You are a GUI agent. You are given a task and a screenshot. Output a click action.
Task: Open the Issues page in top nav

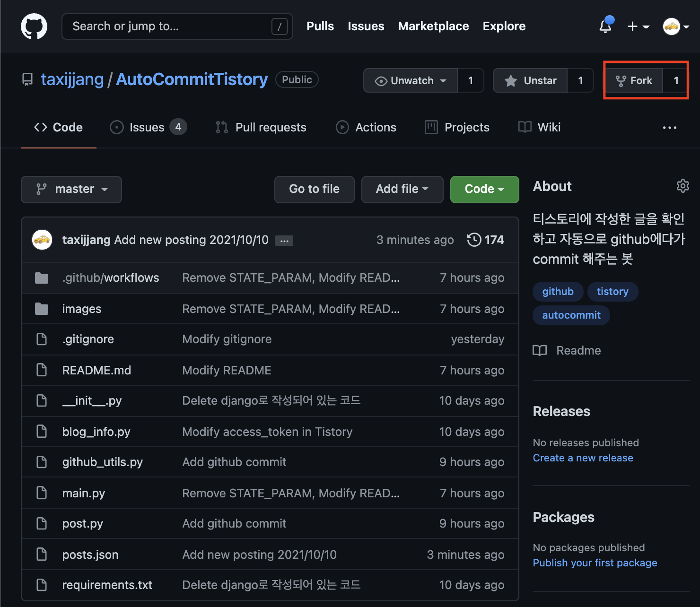pyautogui.click(x=366, y=26)
